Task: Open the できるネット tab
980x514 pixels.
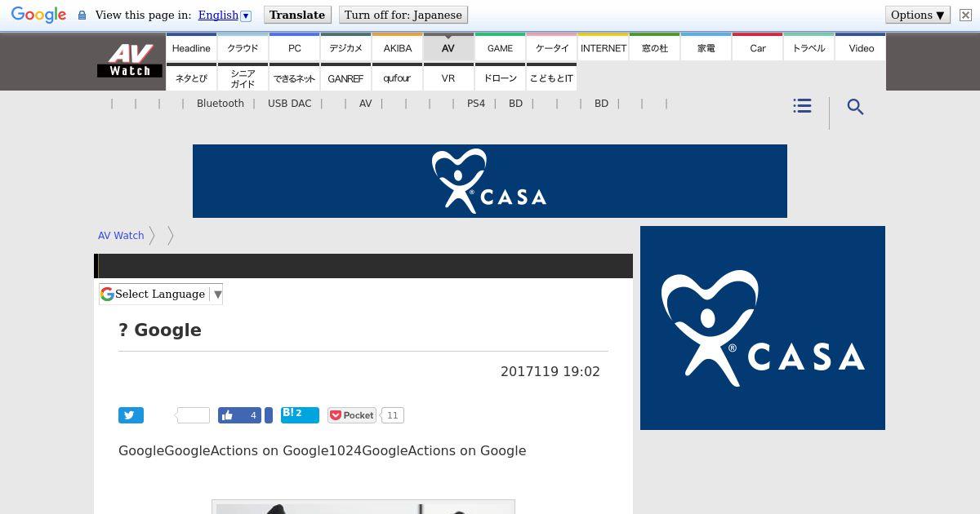Action: point(295,78)
